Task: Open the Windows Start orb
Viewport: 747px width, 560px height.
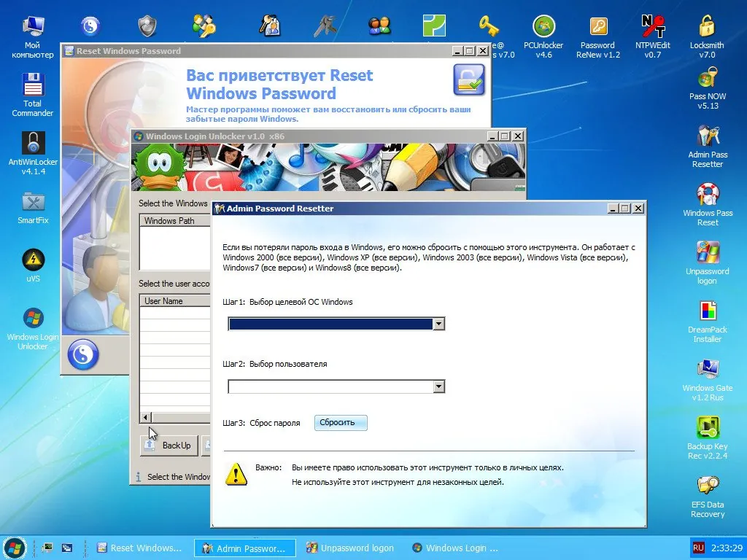Action: click(15, 548)
